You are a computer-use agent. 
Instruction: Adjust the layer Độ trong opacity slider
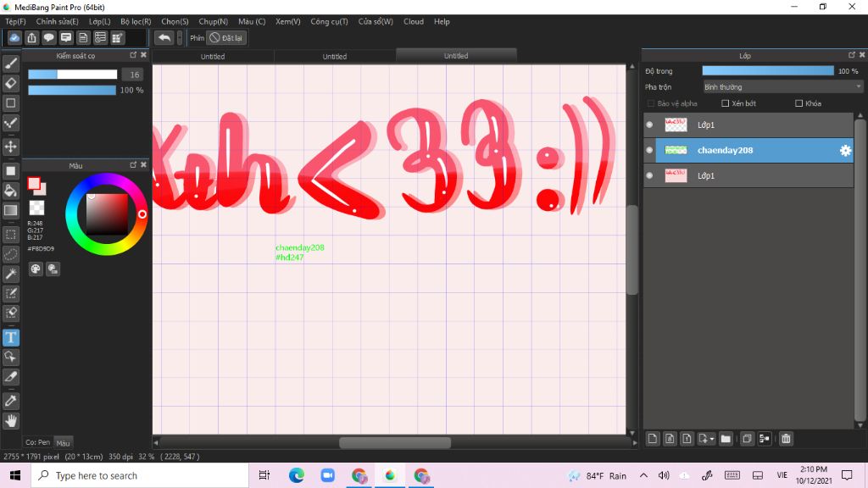click(768, 71)
